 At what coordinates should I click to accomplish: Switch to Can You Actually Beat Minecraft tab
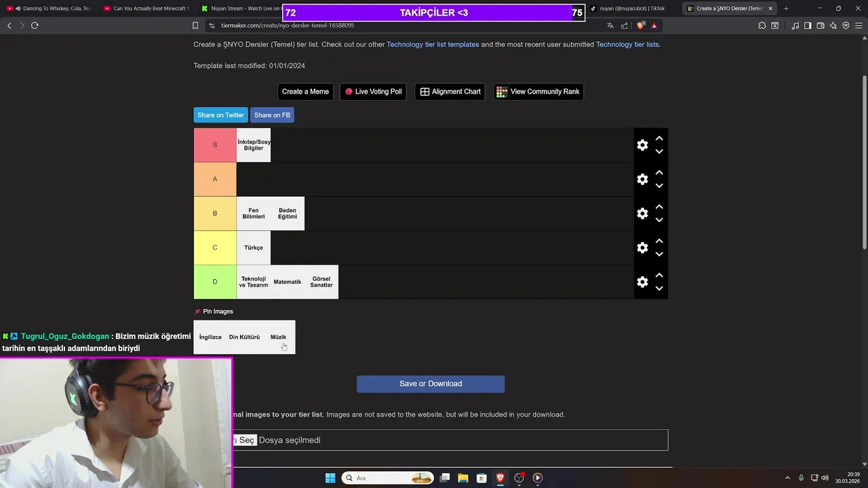146,9
